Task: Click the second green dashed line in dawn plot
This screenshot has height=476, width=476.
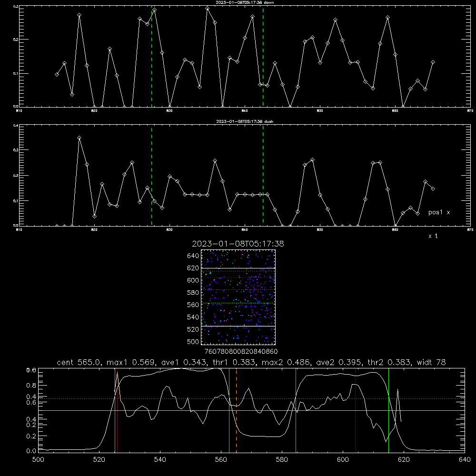Action: point(263,56)
